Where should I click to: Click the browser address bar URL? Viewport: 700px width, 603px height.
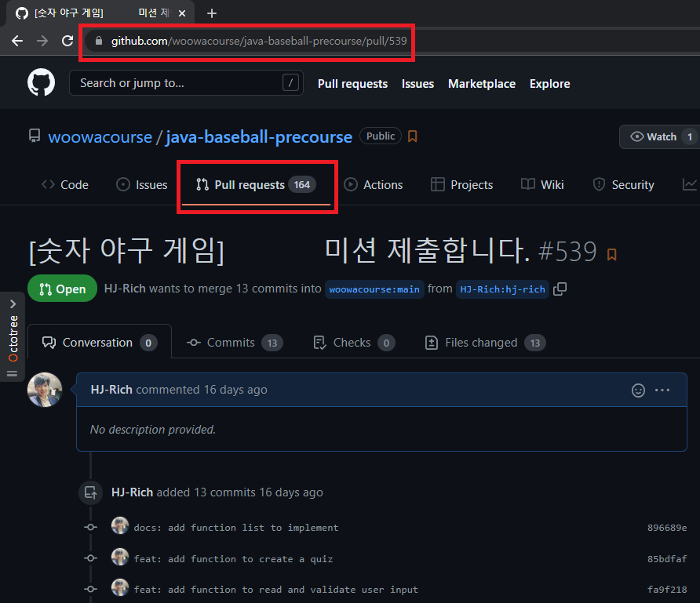pyautogui.click(x=259, y=41)
